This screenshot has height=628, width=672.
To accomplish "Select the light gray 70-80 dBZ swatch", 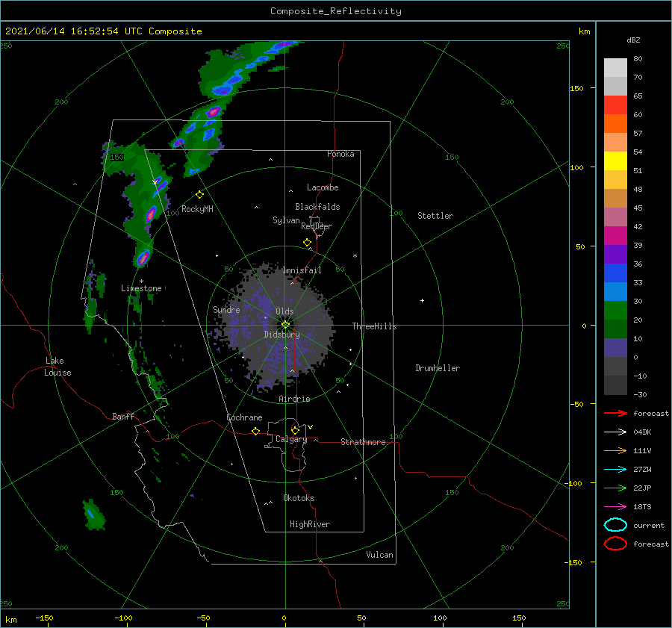I will tap(615, 68).
